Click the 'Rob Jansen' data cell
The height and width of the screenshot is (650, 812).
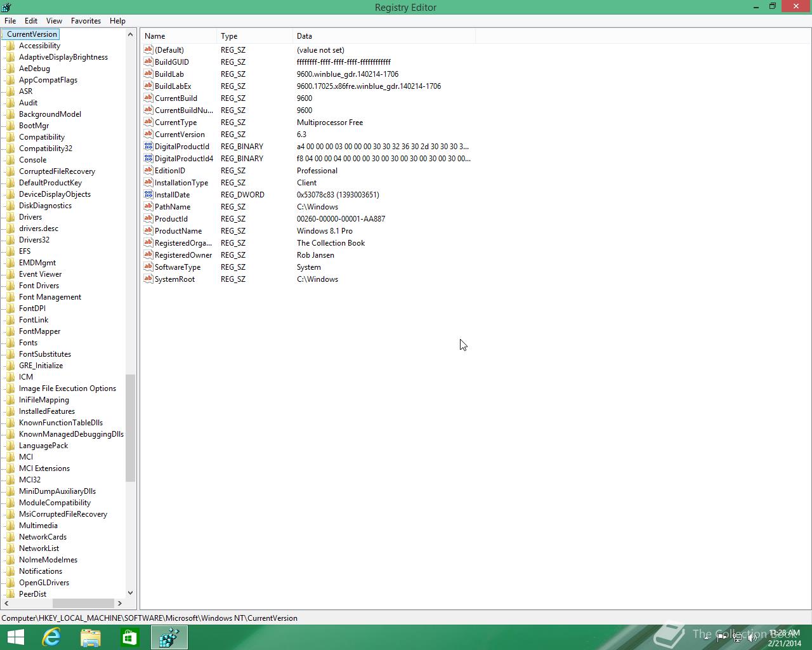click(315, 255)
